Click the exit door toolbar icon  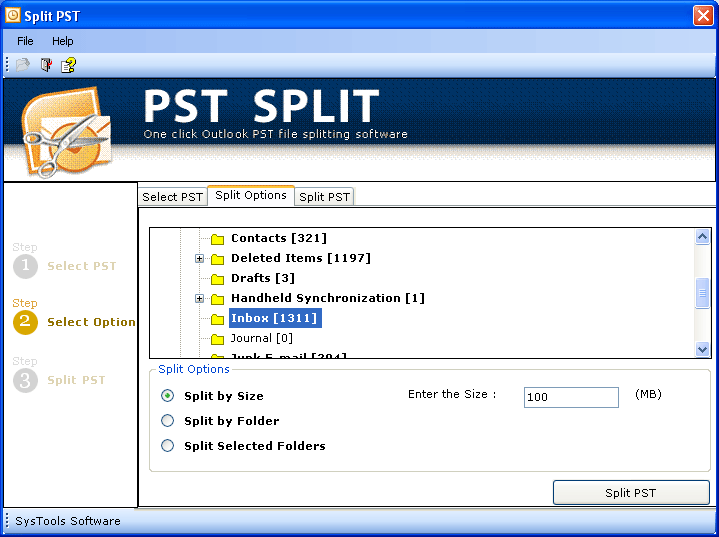pos(46,65)
